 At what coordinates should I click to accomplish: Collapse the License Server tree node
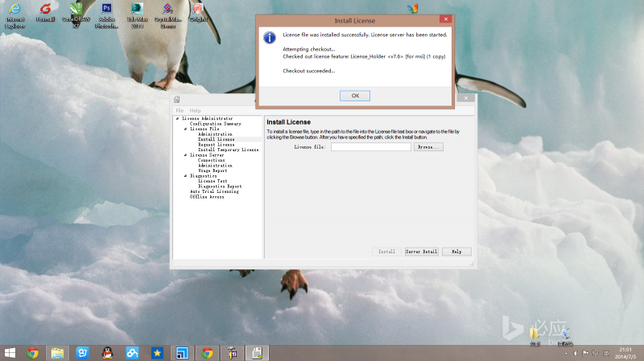click(185, 155)
